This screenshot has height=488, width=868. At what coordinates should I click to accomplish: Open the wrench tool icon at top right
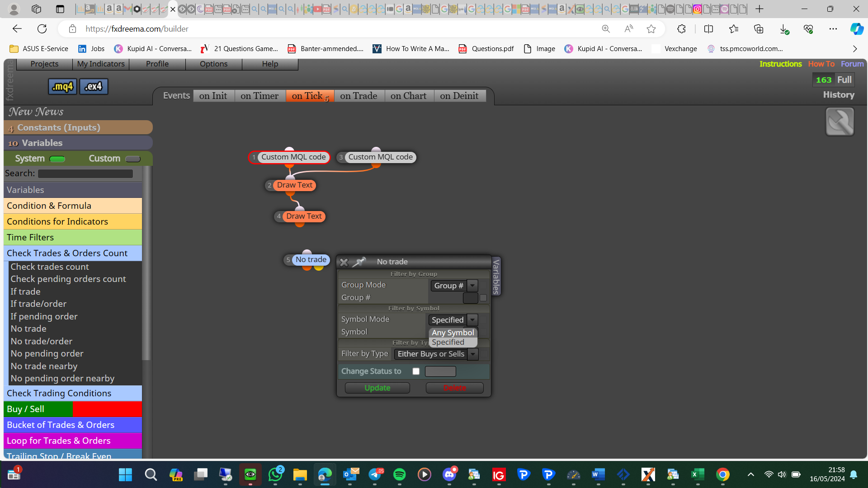coord(840,122)
